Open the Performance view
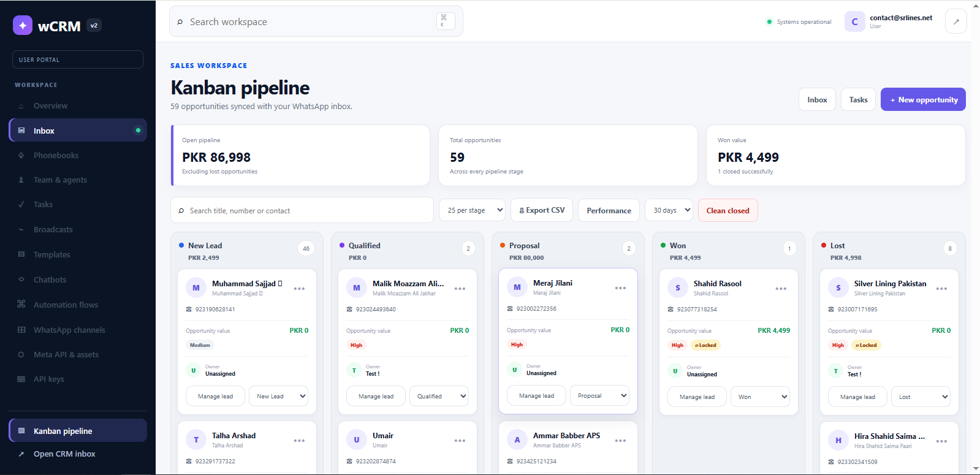The image size is (980, 475). coord(609,210)
